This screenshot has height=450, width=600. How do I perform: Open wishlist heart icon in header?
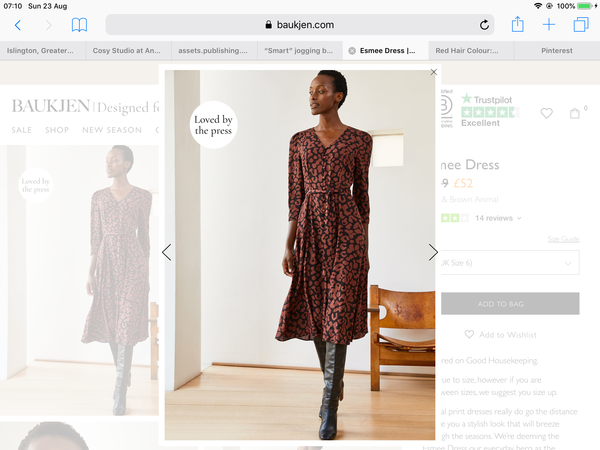[546, 113]
